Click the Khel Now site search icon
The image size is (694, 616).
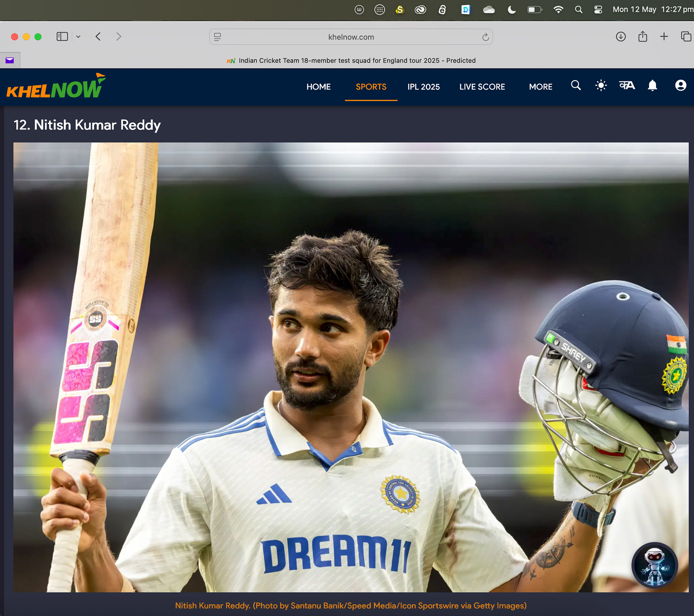[x=576, y=86]
